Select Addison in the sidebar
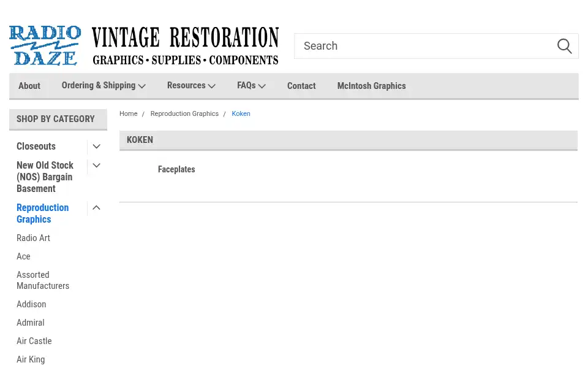This screenshot has height=368, width=588. [x=31, y=304]
